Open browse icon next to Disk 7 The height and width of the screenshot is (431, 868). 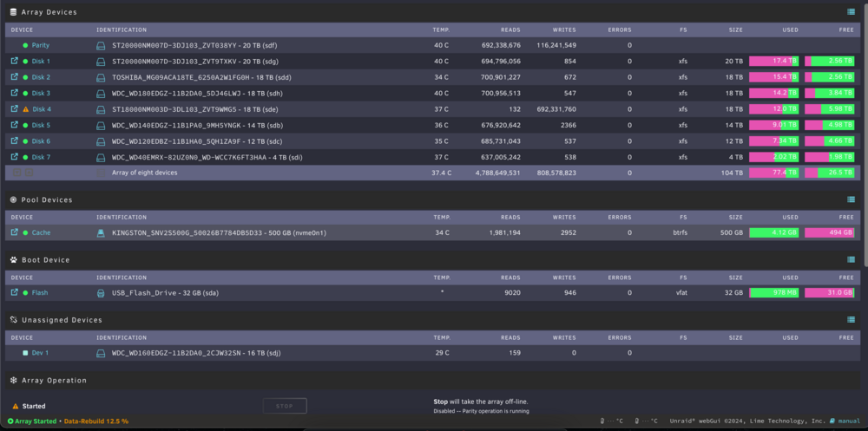point(15,157)
